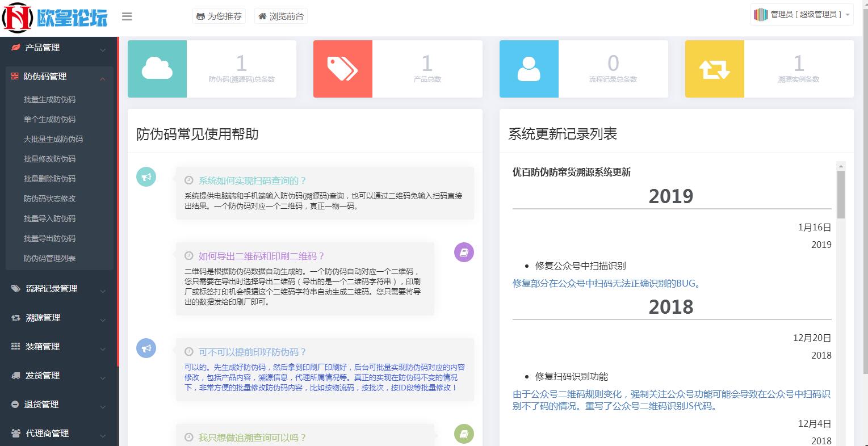Click the teal megaphone icon beside first help item
Screen dimensions: 868x446
pos(146,176)
